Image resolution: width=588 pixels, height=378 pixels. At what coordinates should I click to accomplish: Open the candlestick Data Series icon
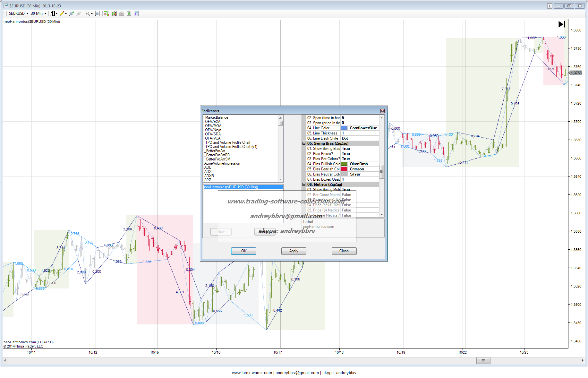(x=114, y=13)
